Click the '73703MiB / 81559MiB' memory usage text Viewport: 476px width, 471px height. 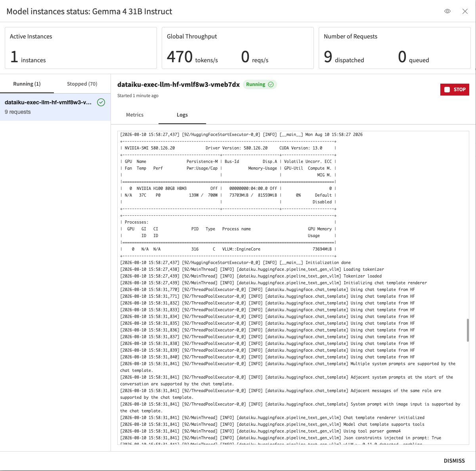[253, 195]
